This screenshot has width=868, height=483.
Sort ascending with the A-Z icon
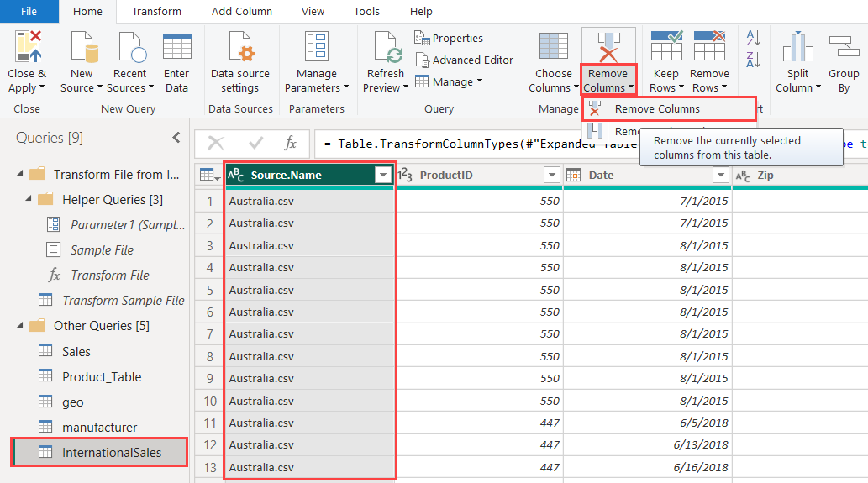click(754, 38)
